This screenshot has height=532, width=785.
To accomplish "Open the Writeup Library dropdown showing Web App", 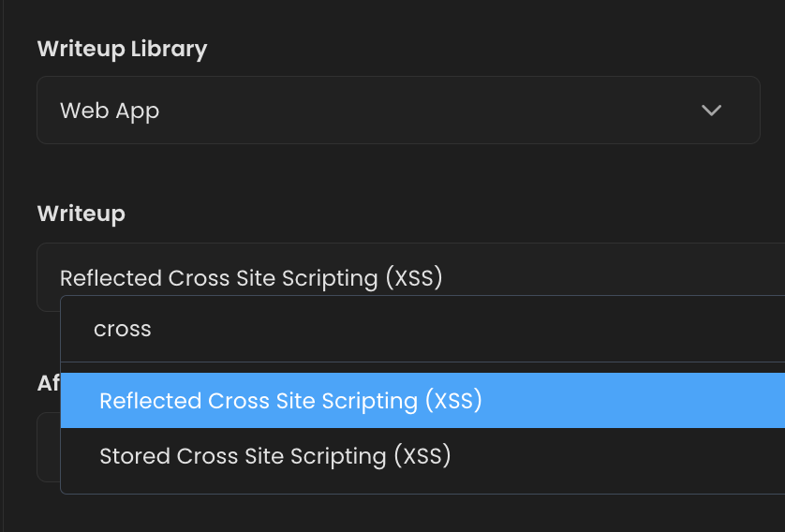I will point(397,111).
